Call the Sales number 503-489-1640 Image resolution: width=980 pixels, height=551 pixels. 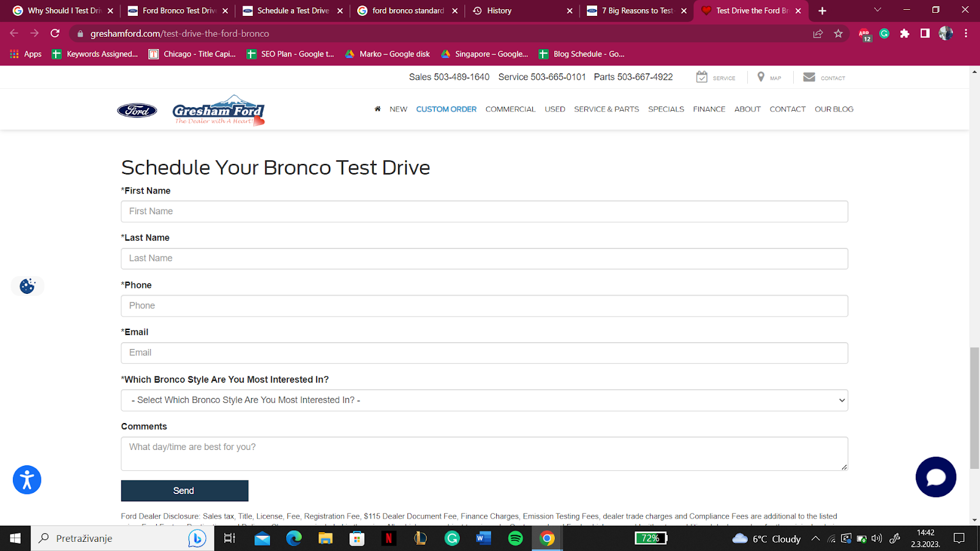click(x=449, y=77)
